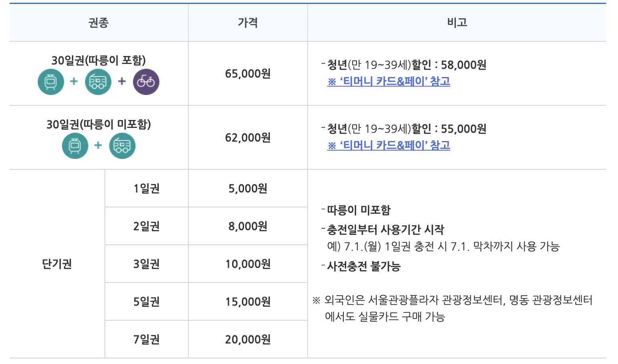Click subway icon in pass without Ttareungi
Viewport: 618px width, 364px height.
click(75, 146)
